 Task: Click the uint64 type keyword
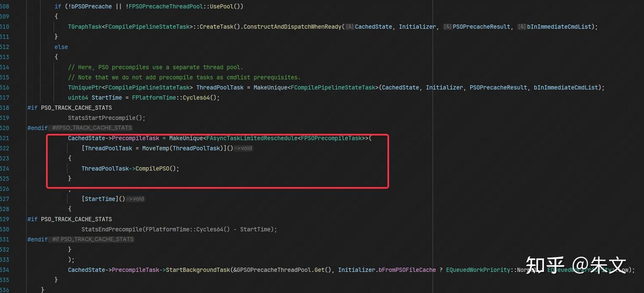78,98
